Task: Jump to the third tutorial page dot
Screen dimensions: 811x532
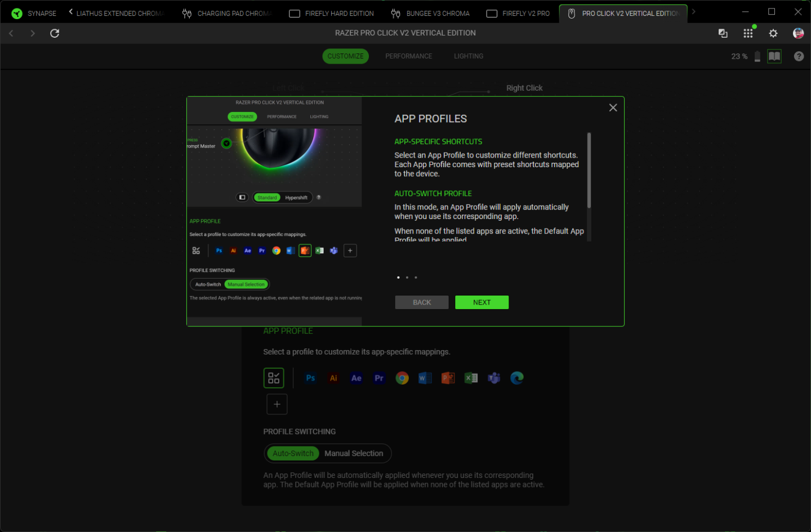Action: (x=416, y=278)
